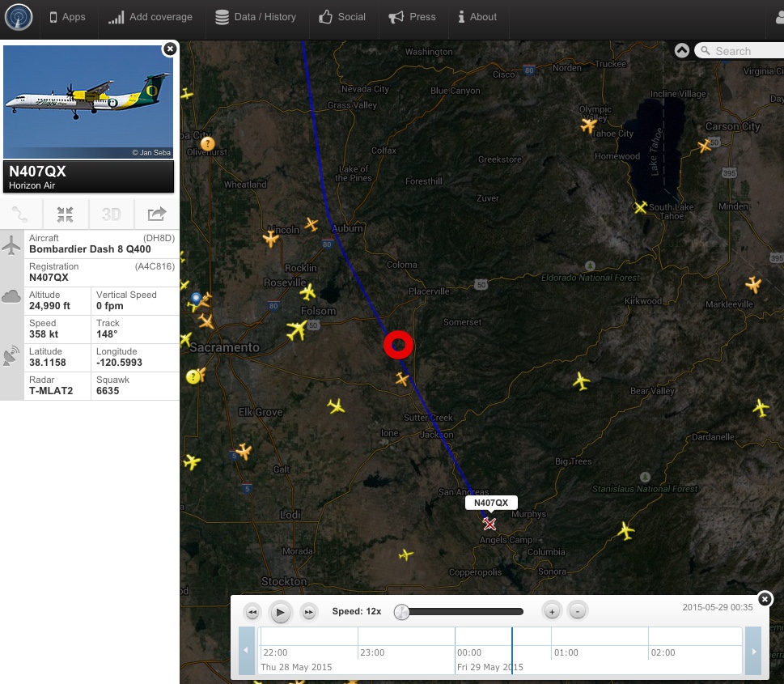The height and width of the screenshot is (684, 784).
Task: Move timeline earlier with left arrow
Action: tap(246, 651)
